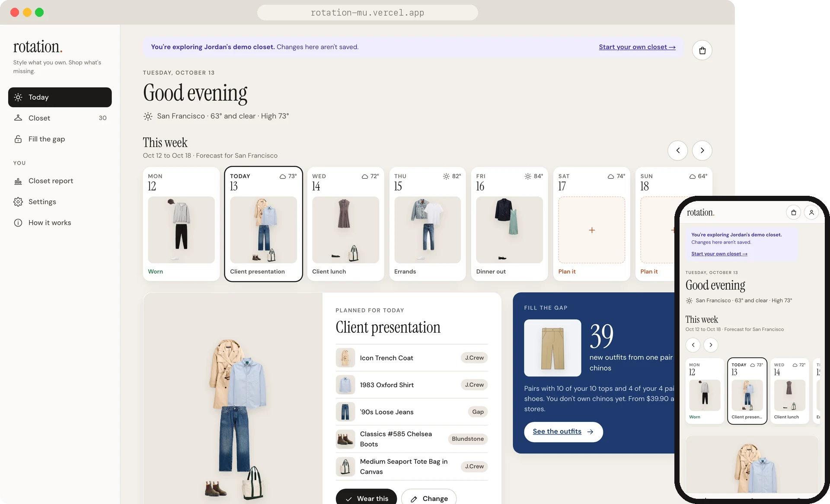Viewport: 830px width, 504px height.
Task: Select the Friday 16 Dinner out card
Action: pos(509,224)
